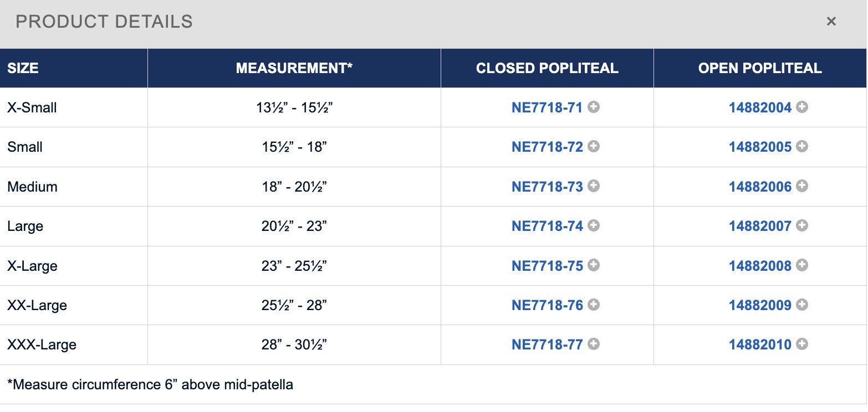Click plus icon beside NE7718-72
The width and height of the screenshot is (868, 412).
tap(594, 146)
